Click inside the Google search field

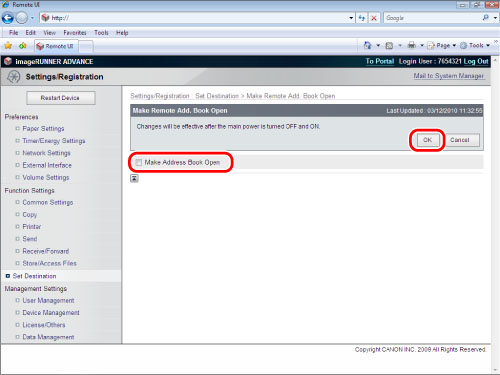click(432, 18)
